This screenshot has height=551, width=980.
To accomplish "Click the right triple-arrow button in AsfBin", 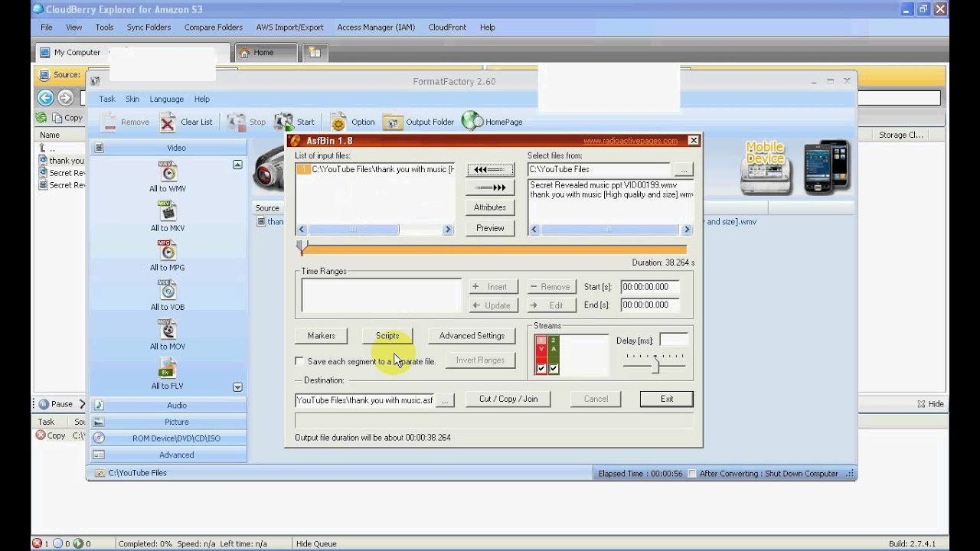I will click(490, 187).
